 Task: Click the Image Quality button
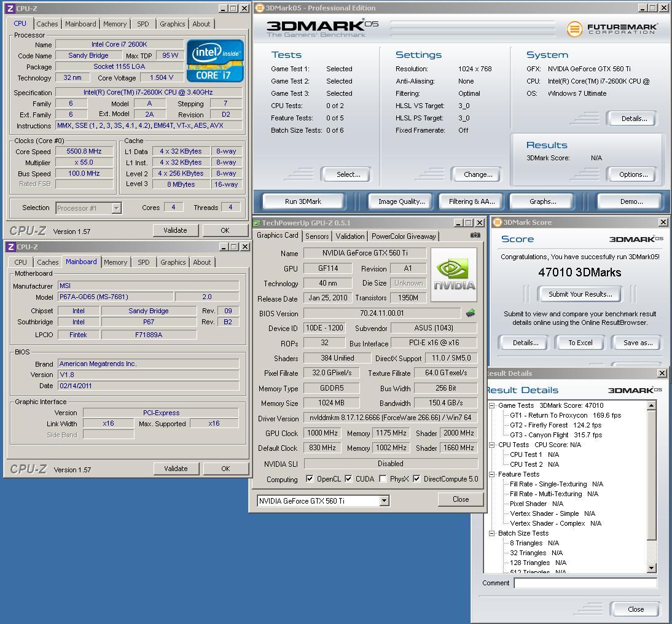(x=401, y=201)
